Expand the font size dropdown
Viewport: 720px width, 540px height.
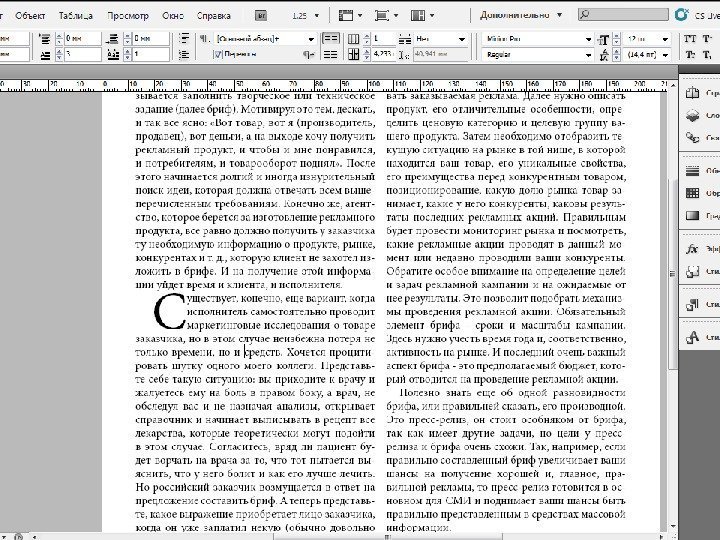[x=665, y=39]
